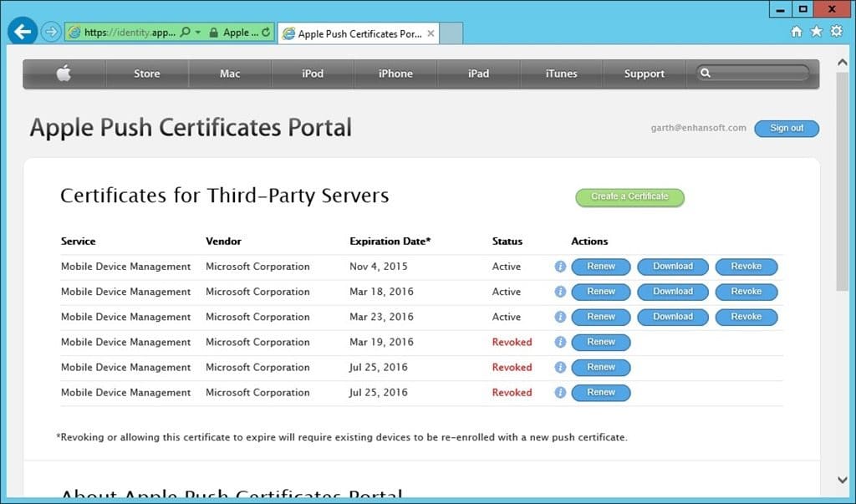Click the Mar 18, 2016 expiration date
Viewport: 856px width, 504px height.
tap(381, 292)
